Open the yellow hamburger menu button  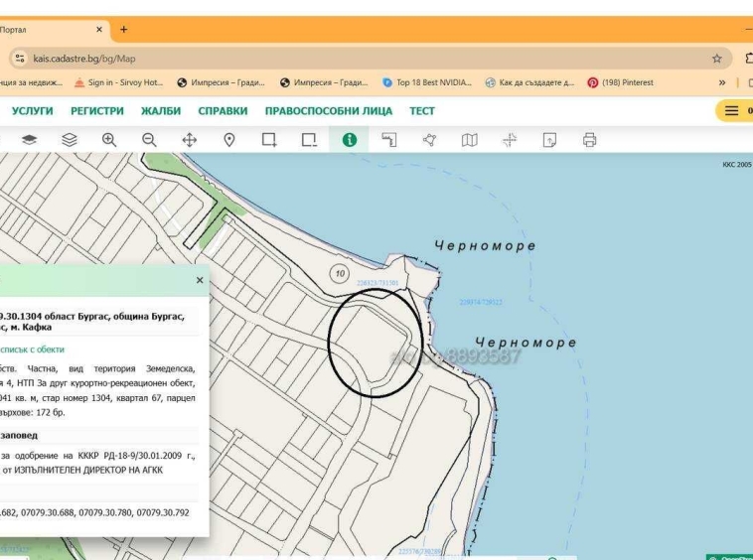pos(733,111)
